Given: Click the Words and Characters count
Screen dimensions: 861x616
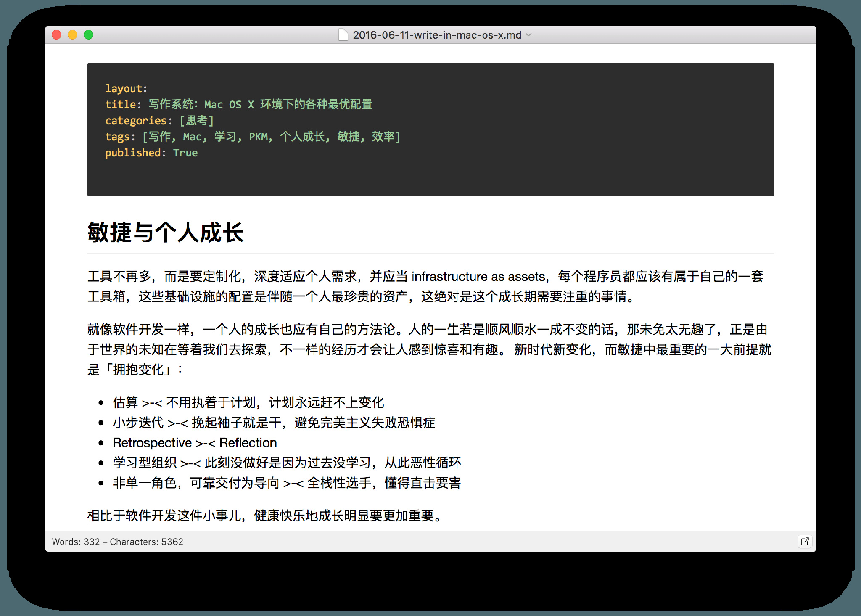Looking at the screenshot, I should click(x=117, y=542).
